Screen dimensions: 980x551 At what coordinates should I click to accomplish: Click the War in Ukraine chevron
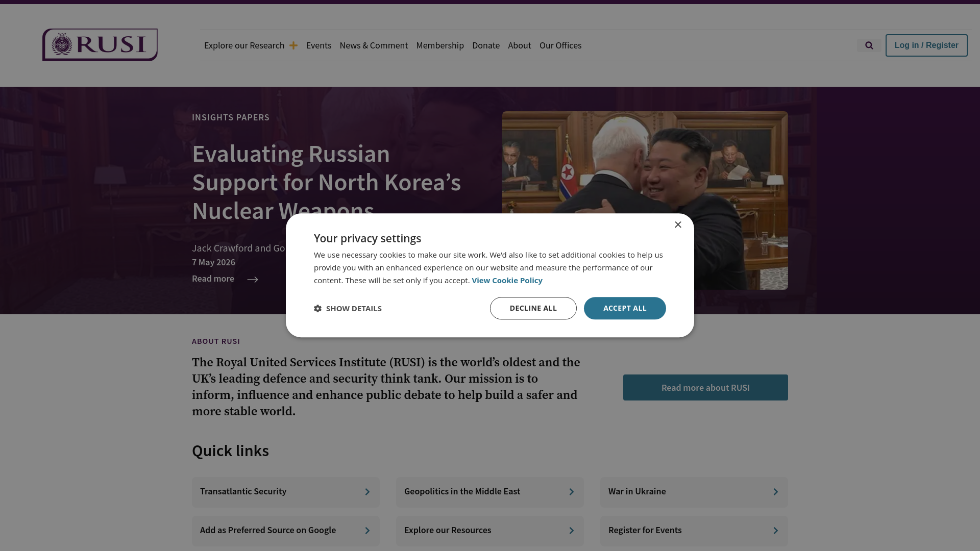775,492
